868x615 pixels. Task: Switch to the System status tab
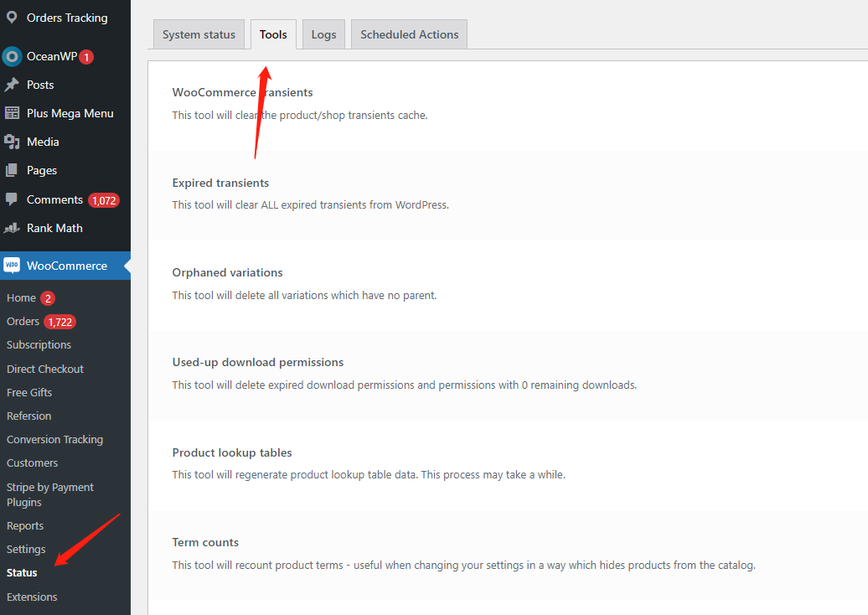click(x=199, y=34)
